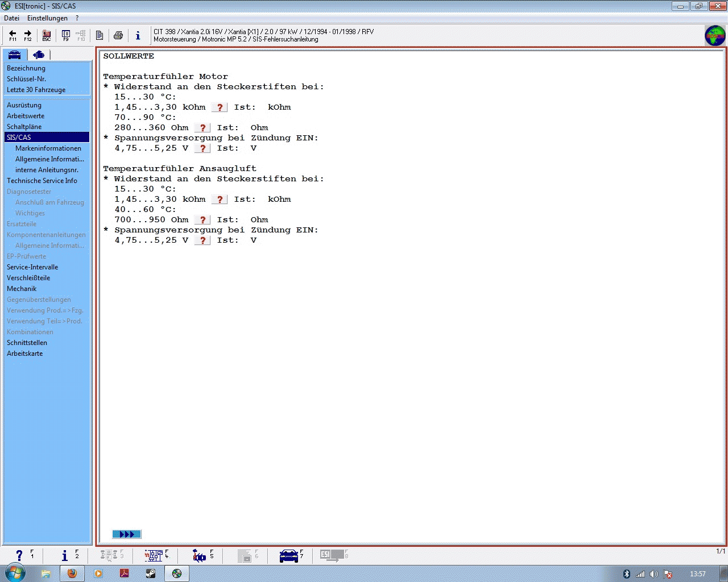Open Firefox from the taskbar
Viewport: 728px width, 582px height.
coord(72,573)
